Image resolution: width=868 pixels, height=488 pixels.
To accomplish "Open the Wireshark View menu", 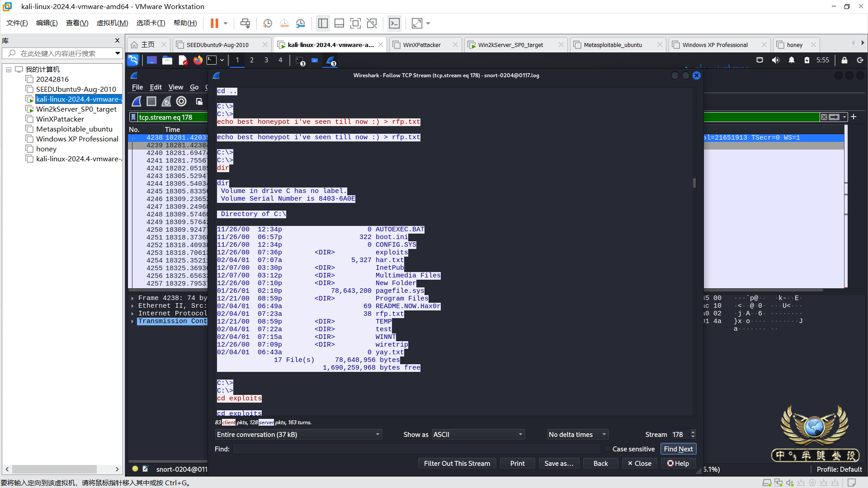I will (175, 87).
